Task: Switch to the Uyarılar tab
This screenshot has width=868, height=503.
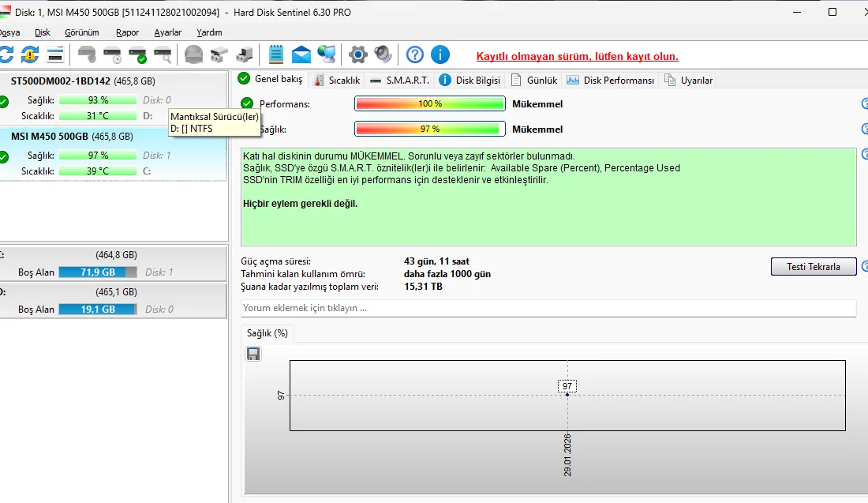Action: (688, 81)
